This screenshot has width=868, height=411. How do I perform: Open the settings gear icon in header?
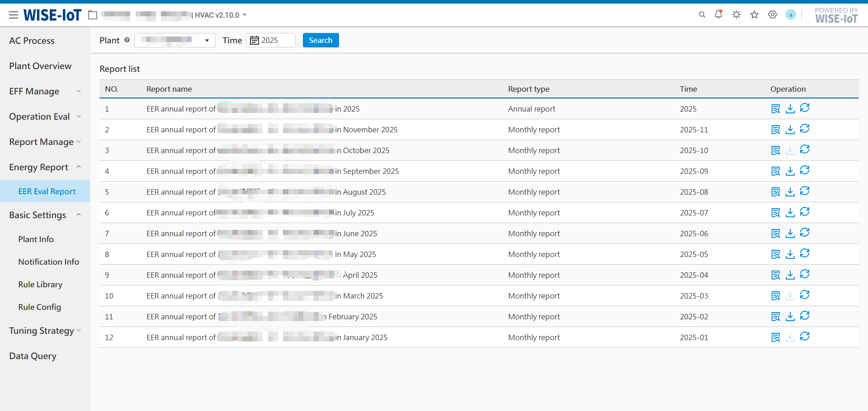tap(772, 15)
